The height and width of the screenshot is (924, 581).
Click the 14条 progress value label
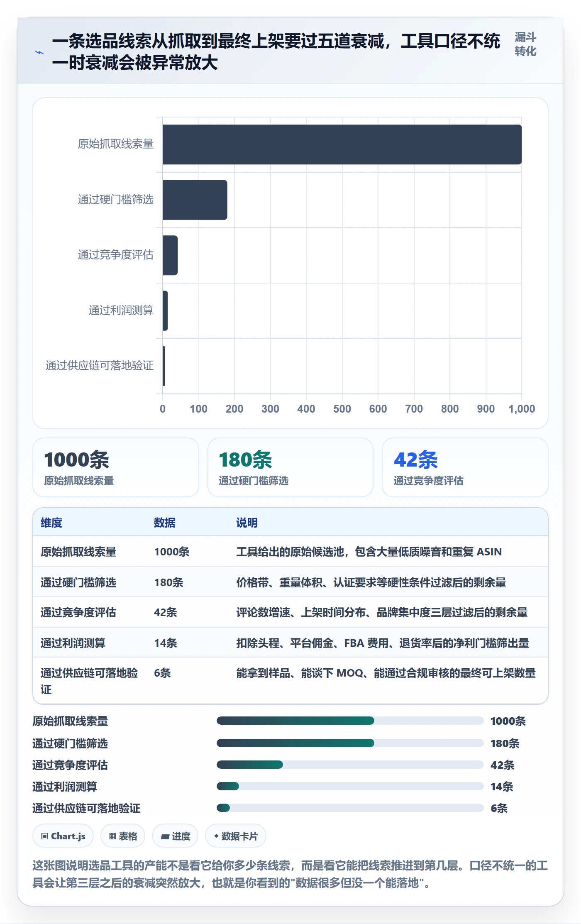tap(502, 787)
